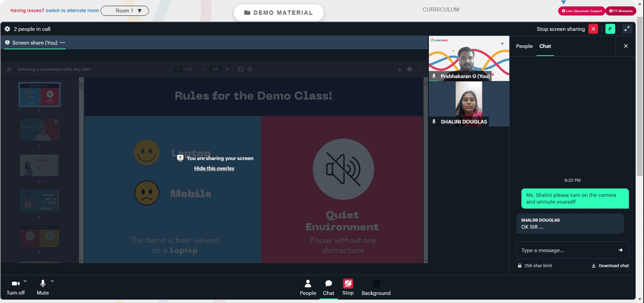
Task: Download the shared PDF
Action: coord(399,69)
